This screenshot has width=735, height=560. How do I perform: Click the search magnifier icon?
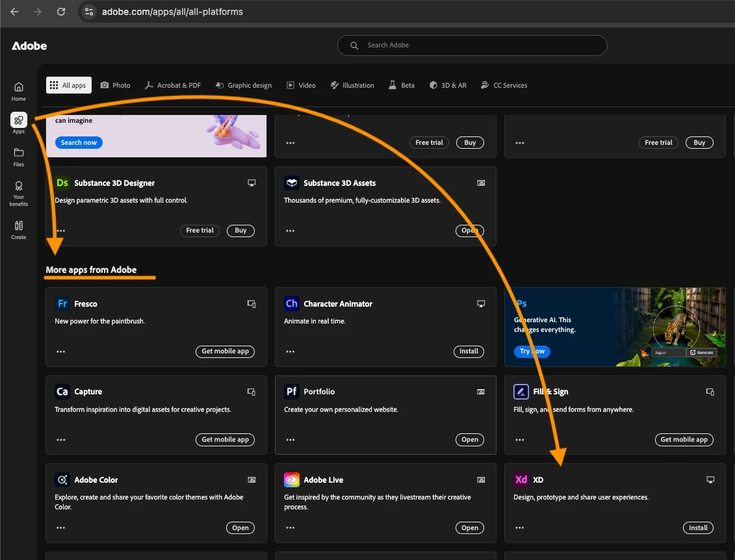[354, 45]
